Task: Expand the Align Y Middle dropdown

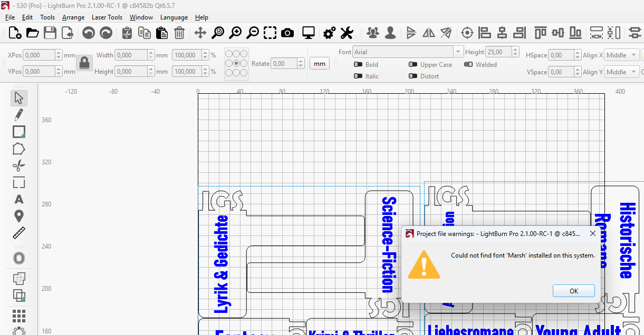Action: click(x=621, y=72)
